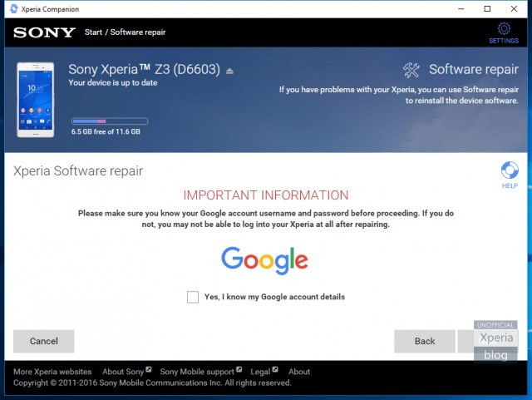Check 'Yes, I know my Google account details'
532x400 pixels.
(x=193, y=297)
